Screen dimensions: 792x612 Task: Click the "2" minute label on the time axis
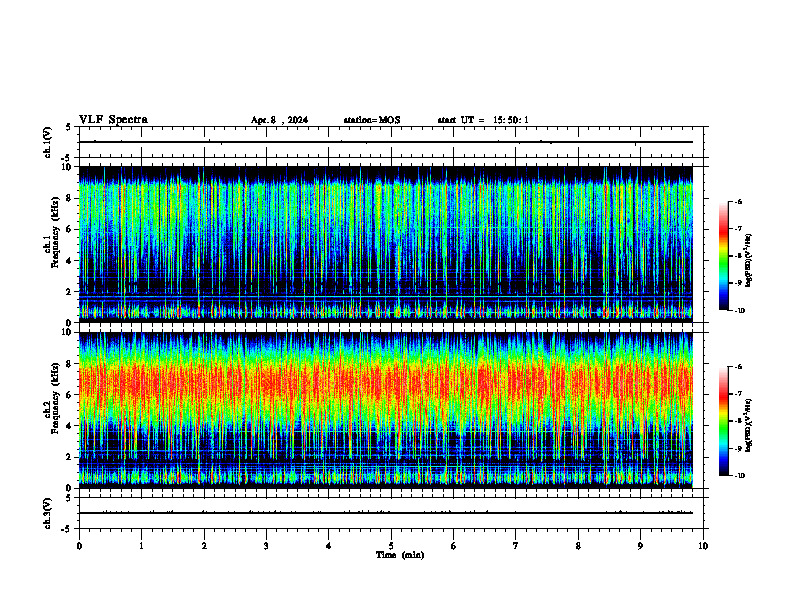[204, 546]
